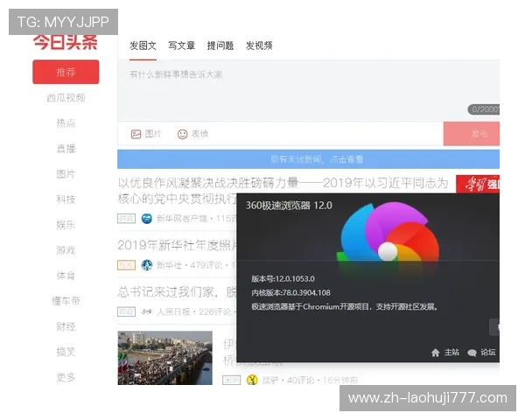This screenshot has height=420, width=525.
Task: Open the 总书记来过我们家 headline
Action: pos(177,292)
